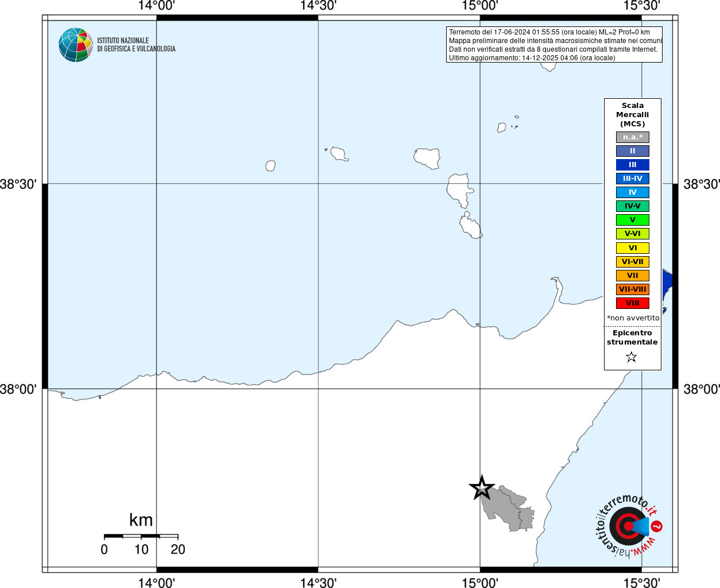Select the IV-V green legend swatch

click(633, 206)
